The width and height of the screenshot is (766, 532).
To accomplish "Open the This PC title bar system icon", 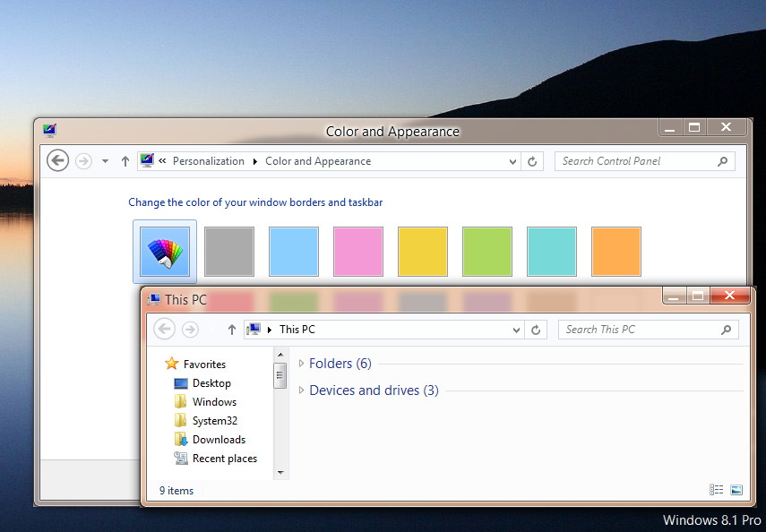I will [x=154, y=299].
